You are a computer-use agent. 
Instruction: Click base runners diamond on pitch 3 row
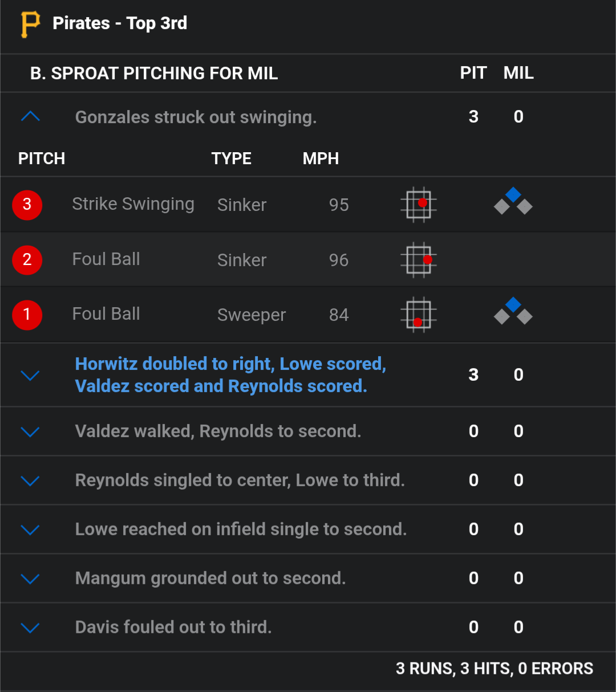click(x=513, y=201)
